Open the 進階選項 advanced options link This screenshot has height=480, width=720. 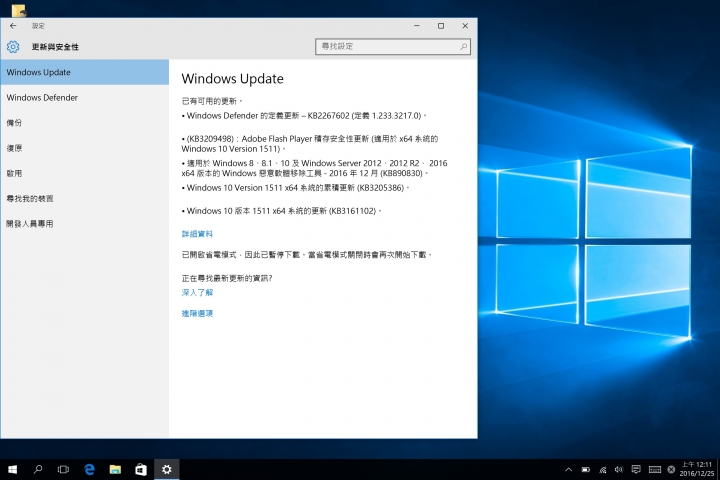point(197,313)
